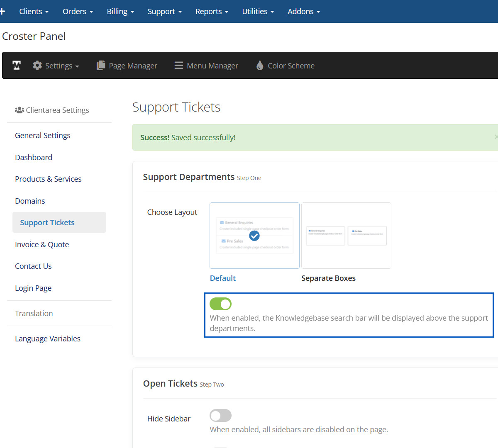Screen dimensions: 498x448
Task: Click the blue checkmark on Default layout
Action: 254,236
